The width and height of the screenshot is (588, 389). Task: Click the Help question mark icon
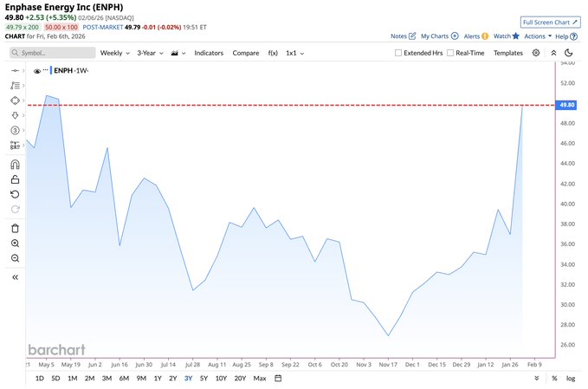[573, 36]
